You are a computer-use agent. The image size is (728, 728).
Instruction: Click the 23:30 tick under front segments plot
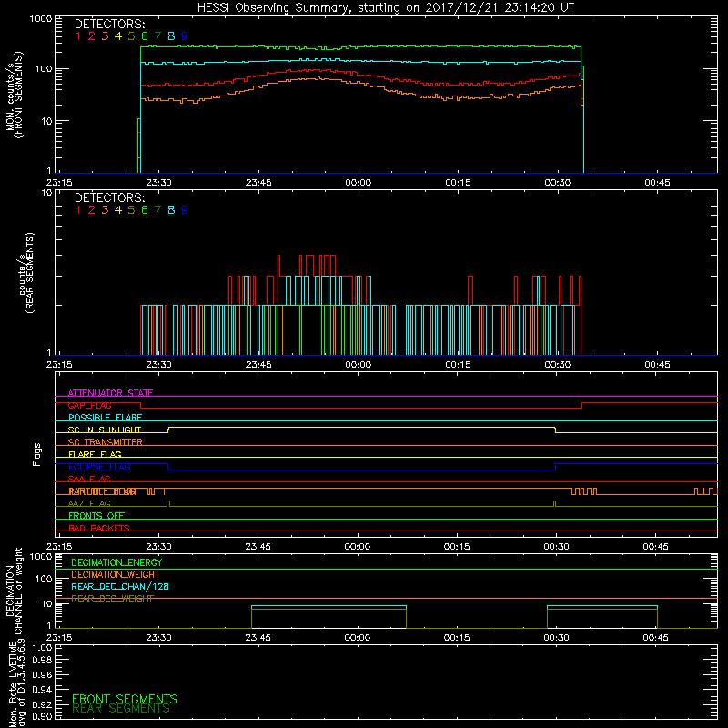pyautogui.click(x=158, y=183)
